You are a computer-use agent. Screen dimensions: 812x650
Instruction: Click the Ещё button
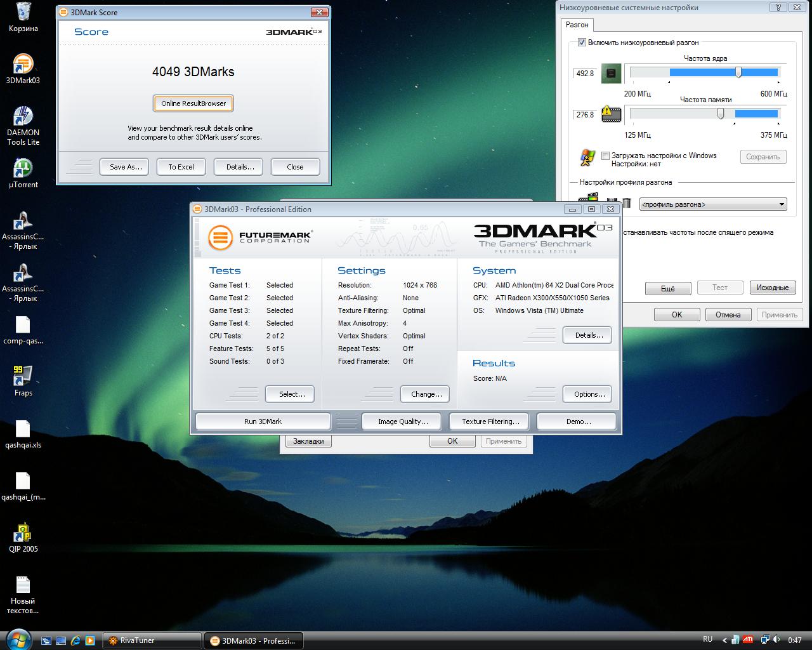pos(668,288)
